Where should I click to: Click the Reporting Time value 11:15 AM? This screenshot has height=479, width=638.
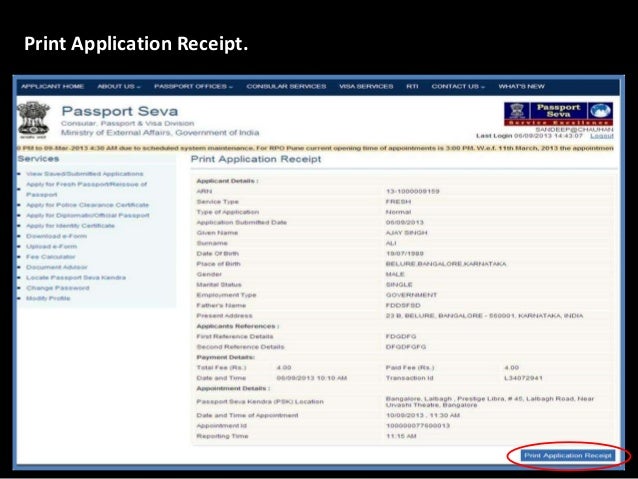point(401,436)
